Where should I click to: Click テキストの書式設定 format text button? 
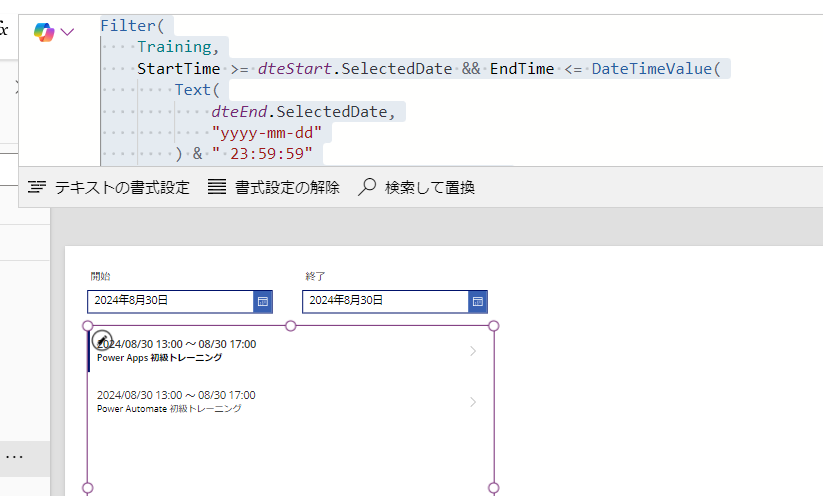(109, 187)
